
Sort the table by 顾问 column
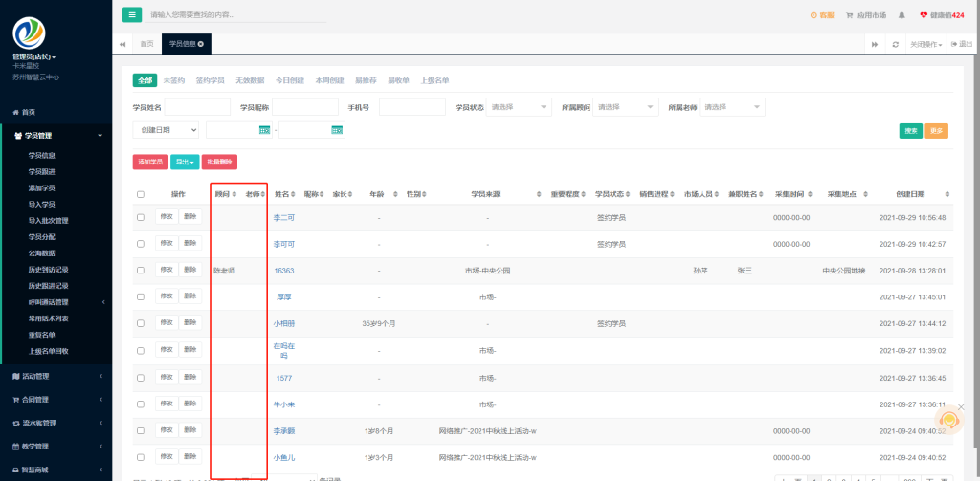coord(234,194)
